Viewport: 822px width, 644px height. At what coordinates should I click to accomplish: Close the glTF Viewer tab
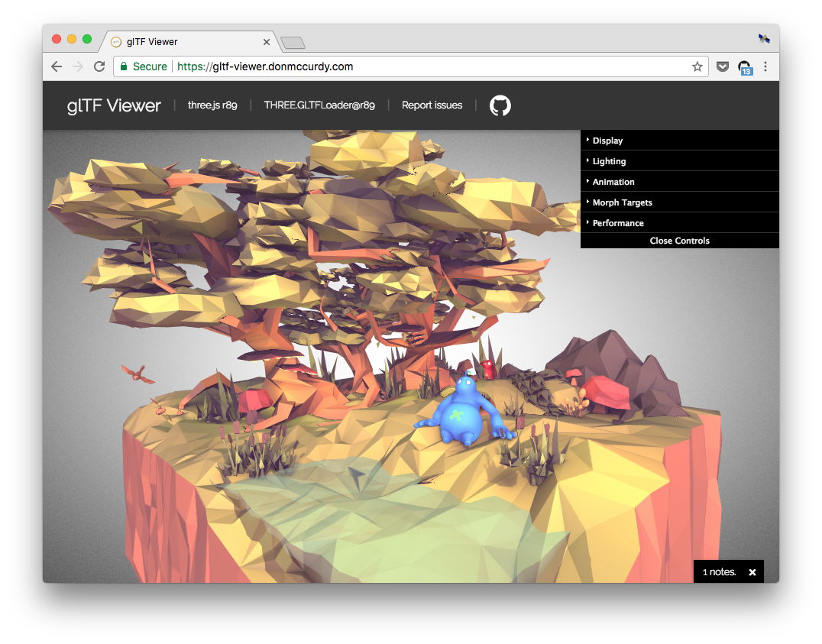click(267, 42)
